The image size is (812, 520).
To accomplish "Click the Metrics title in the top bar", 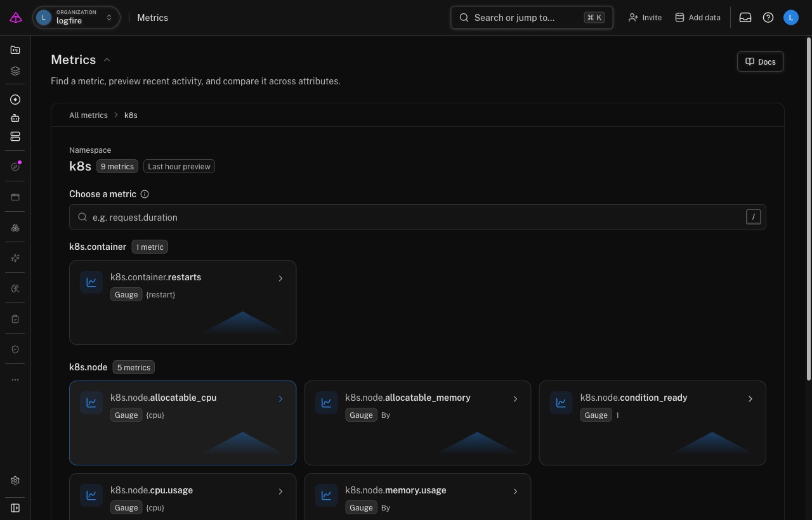I will [x=153, y=18].
